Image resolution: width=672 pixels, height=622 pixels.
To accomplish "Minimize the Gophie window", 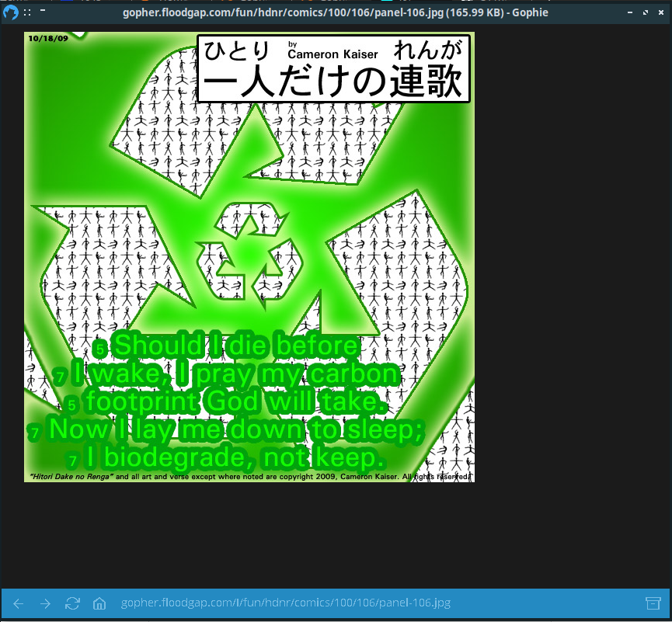I will coord(630,12).
